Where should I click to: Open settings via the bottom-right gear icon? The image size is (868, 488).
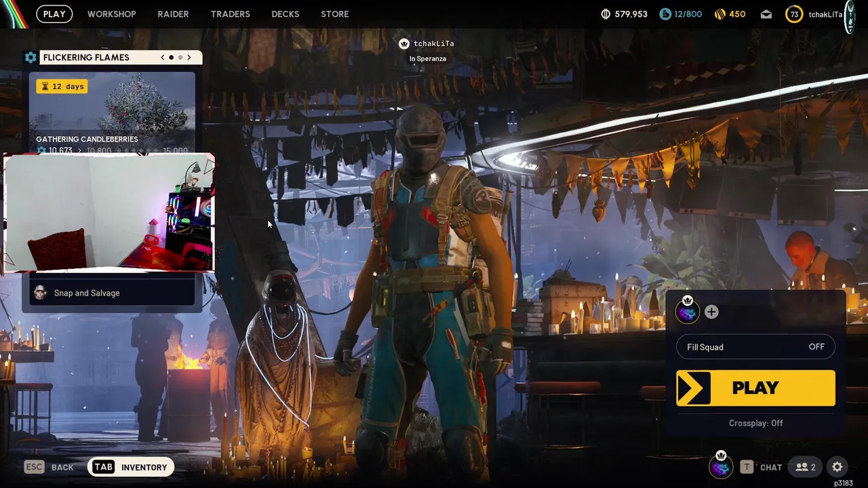point(837,467)
